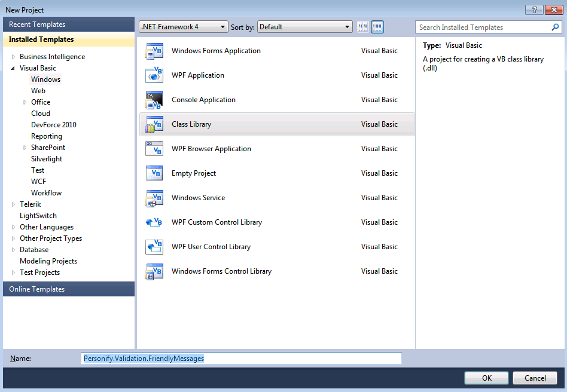This screenshot has width=567, height=392.
Task: Expand the SharePoint node
Action: [x=25, y=148]
